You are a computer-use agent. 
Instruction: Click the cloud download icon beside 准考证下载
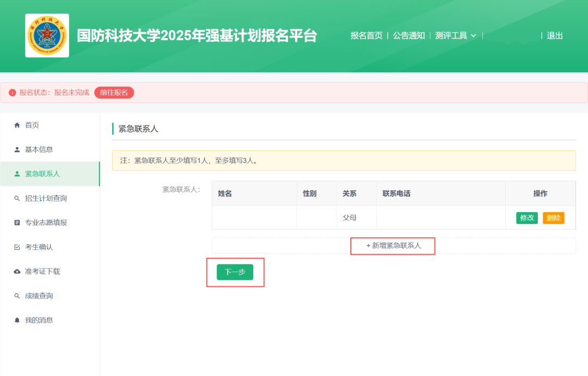(x=17, y=272)
